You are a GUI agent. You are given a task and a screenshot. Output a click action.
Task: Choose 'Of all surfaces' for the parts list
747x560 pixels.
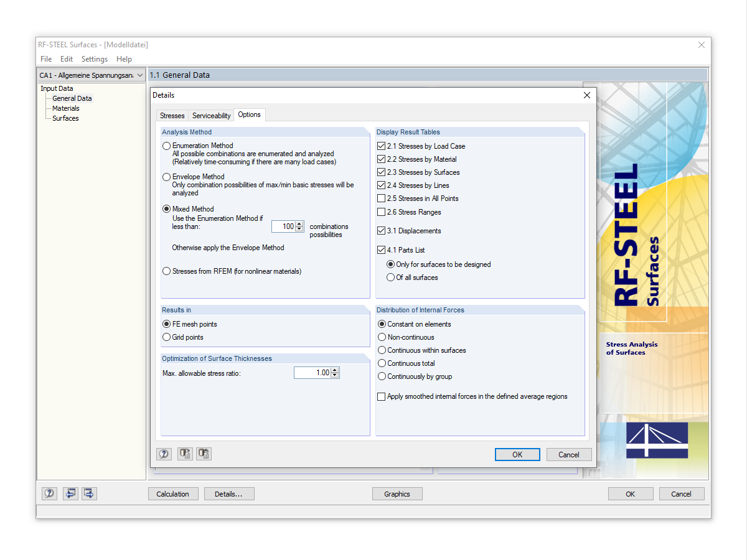[x=392, y=278]
